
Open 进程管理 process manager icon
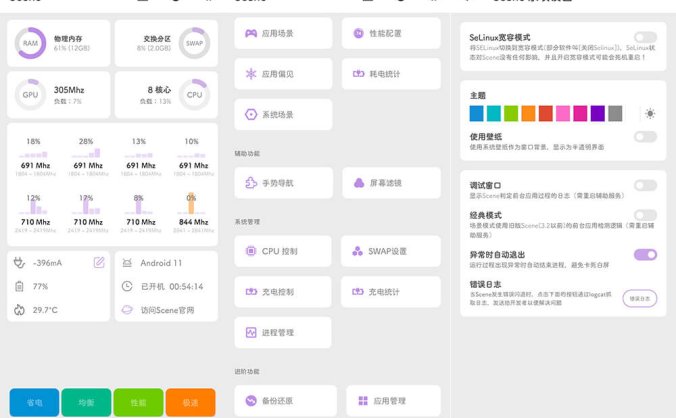[x=251, y=332]
